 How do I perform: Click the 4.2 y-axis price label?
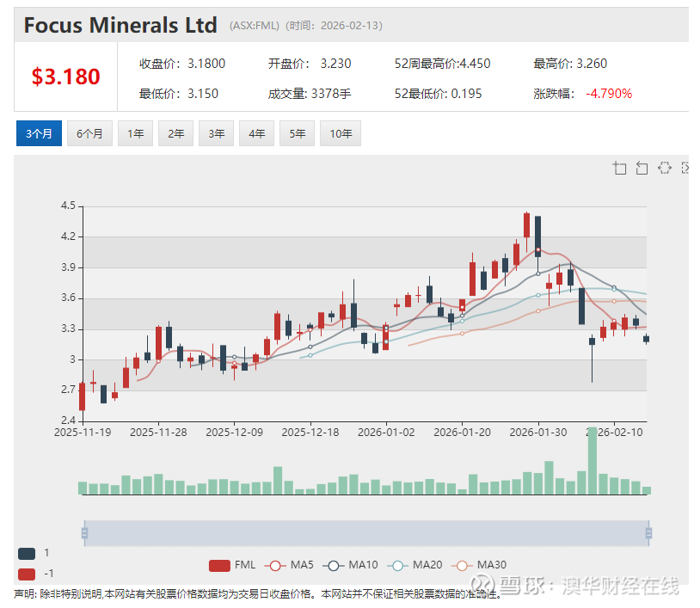pos(68,236)
